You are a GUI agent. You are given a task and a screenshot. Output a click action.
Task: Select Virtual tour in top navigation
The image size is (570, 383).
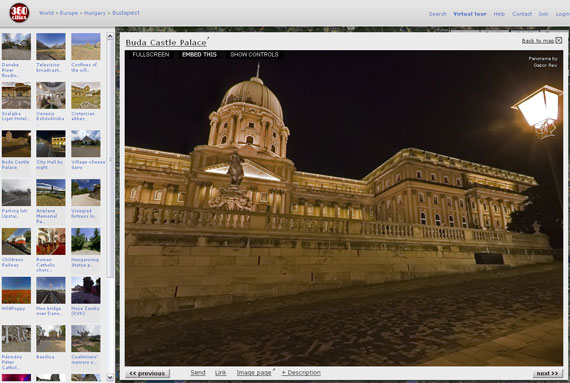470,14
